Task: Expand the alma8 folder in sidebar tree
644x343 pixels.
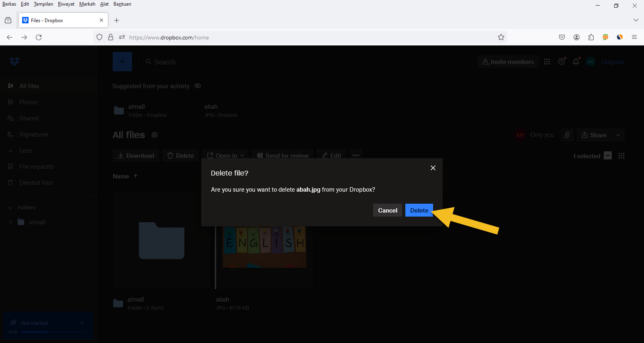Action: (x=10, y=222)
